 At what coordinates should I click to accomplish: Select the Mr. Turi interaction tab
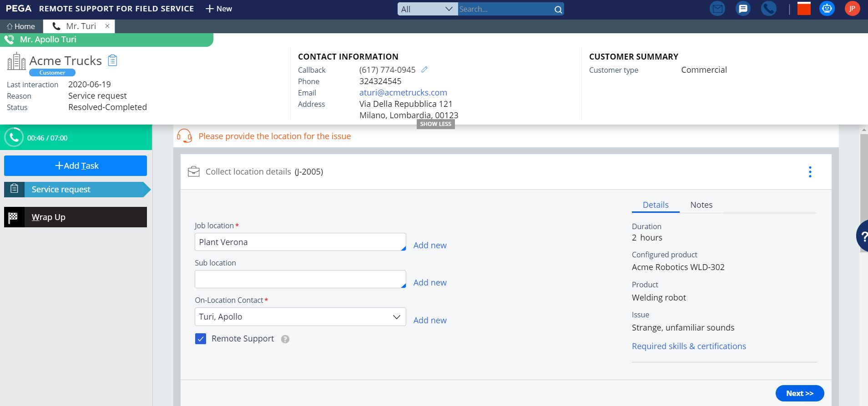click(79, 26)
